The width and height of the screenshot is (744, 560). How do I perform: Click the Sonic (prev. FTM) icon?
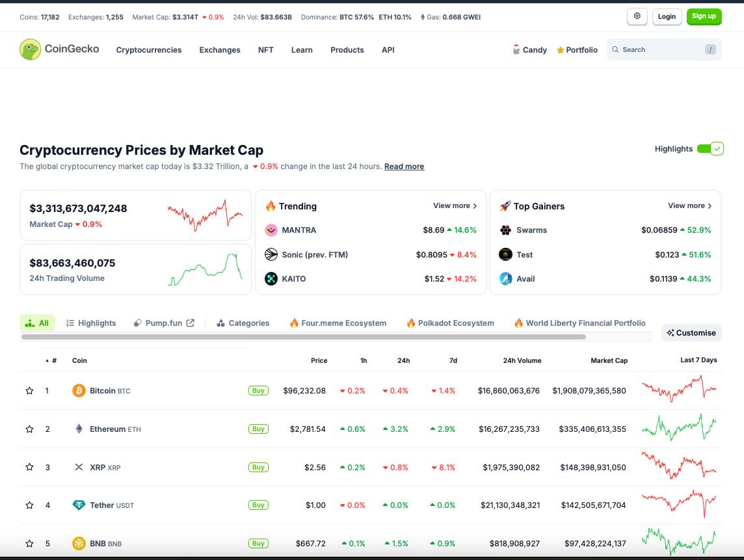(271, 254)
